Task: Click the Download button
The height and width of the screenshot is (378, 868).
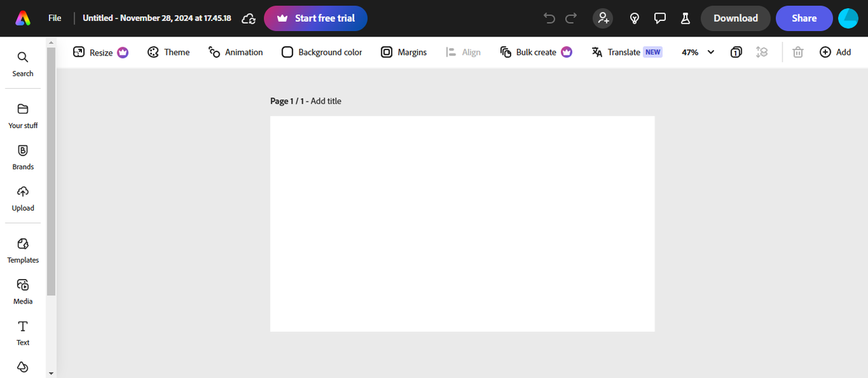Action: coord(736,18)
